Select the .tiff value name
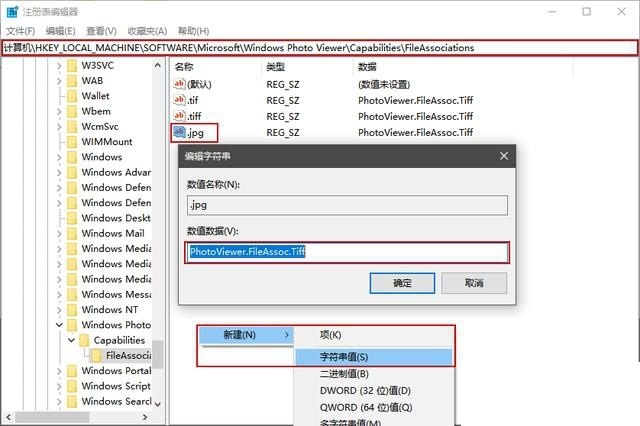Viewport: 640px width, 426px height. click(x=195, y=116)
